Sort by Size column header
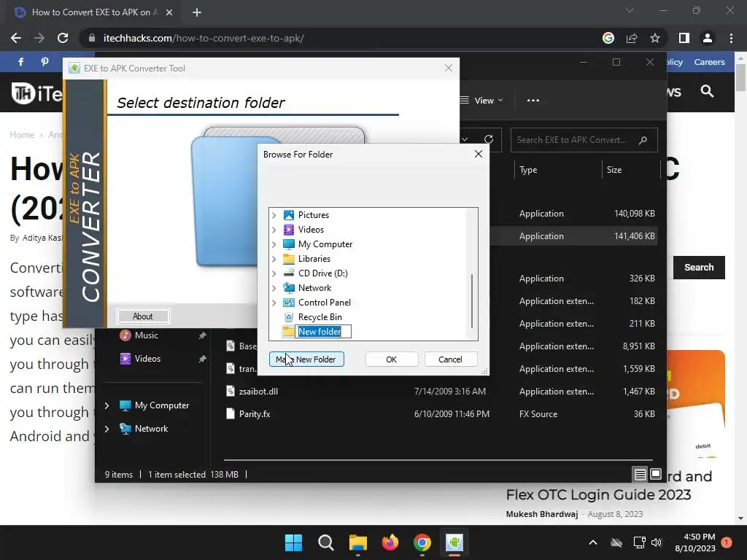 point(614,170)
